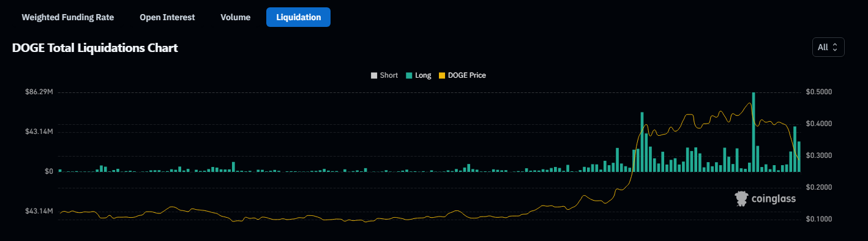Toggle the Long series legend swatch
The width and height of the screenshot is (868, 241).
click(x=409, y=75)
